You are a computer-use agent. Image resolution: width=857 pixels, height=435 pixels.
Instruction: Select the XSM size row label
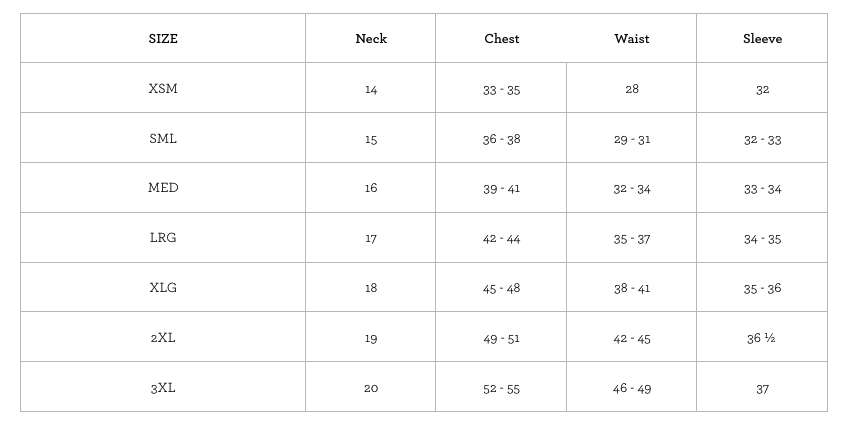[163, 89]
